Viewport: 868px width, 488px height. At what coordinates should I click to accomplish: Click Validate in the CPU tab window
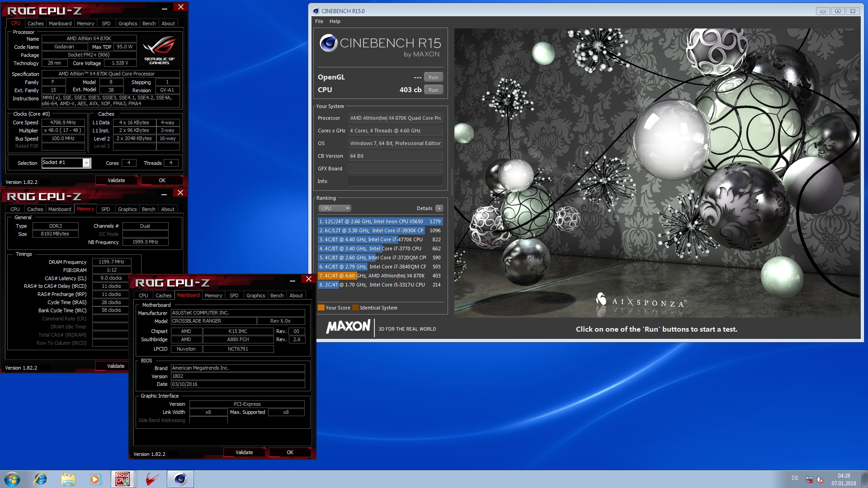click(116, 180)
